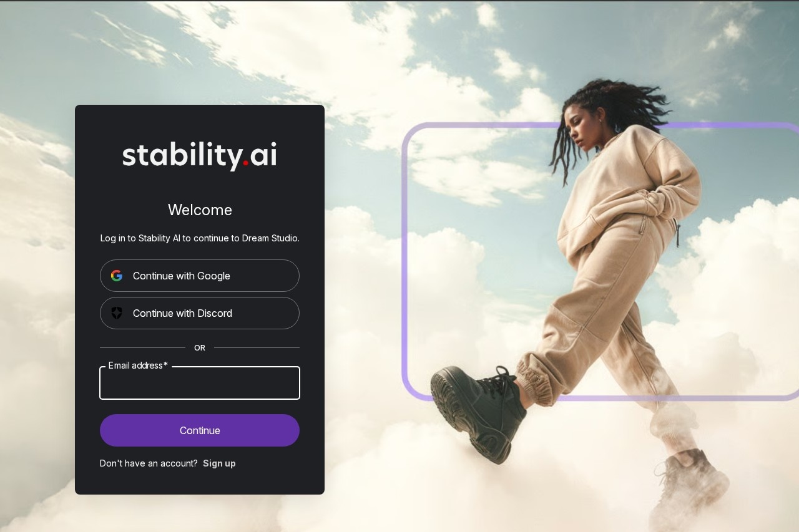The width and height of the screenshot is (799, 532).
Task: Click the "Email address*" field label
Action: (x=138, y=365)
